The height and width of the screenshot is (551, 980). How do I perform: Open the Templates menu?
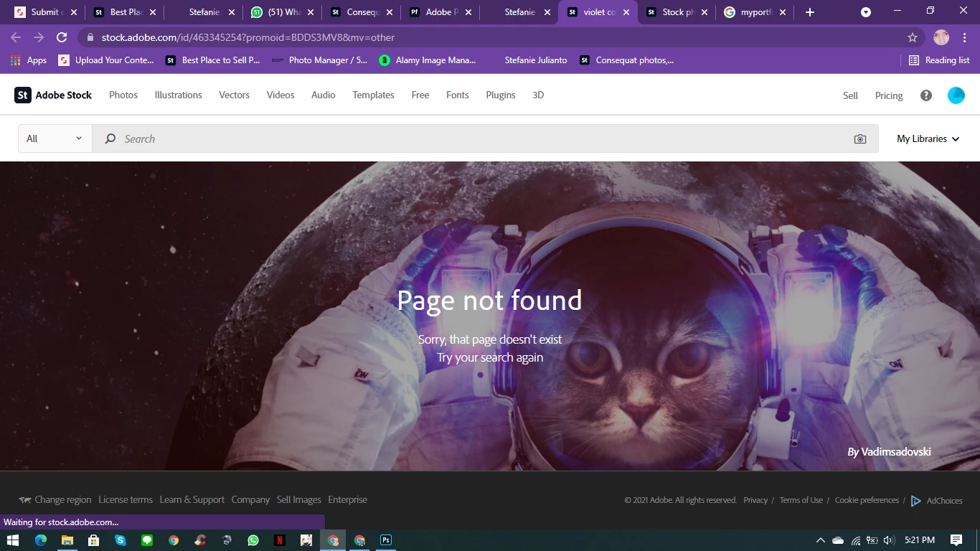(373, 95)
